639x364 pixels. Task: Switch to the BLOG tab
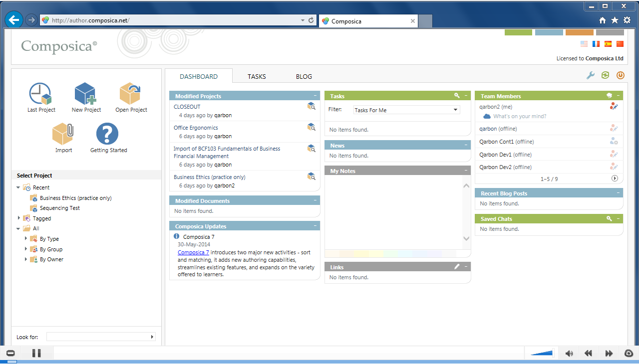(x=304, y=76)
